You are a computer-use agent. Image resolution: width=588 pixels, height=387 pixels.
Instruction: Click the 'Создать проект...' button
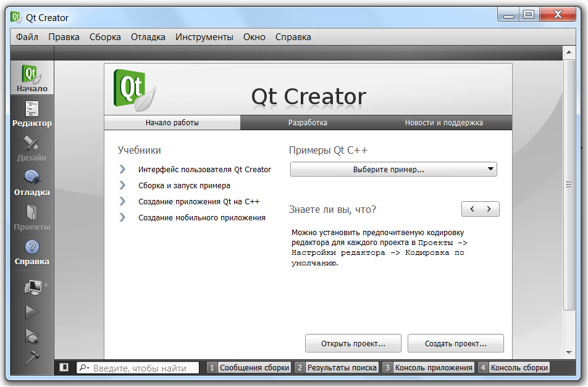456,344
